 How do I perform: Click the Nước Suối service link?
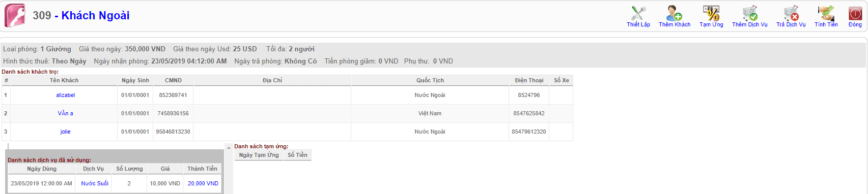point(95,183)
